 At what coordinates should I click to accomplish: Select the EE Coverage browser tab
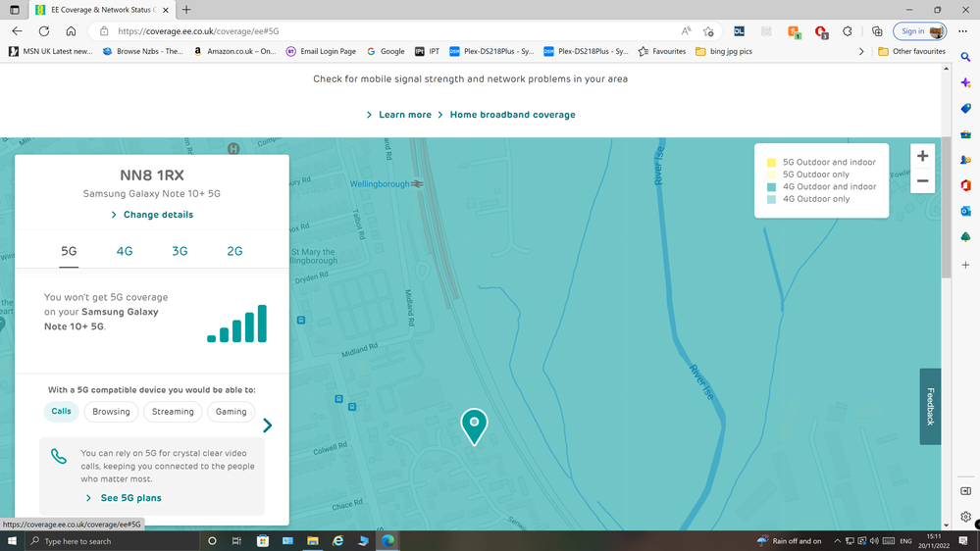pos(102,10)
